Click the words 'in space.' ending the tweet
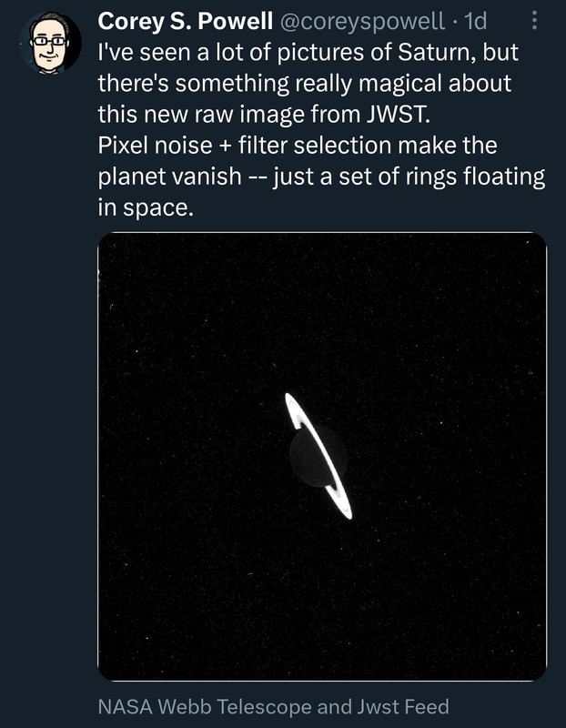 point(146,208)
